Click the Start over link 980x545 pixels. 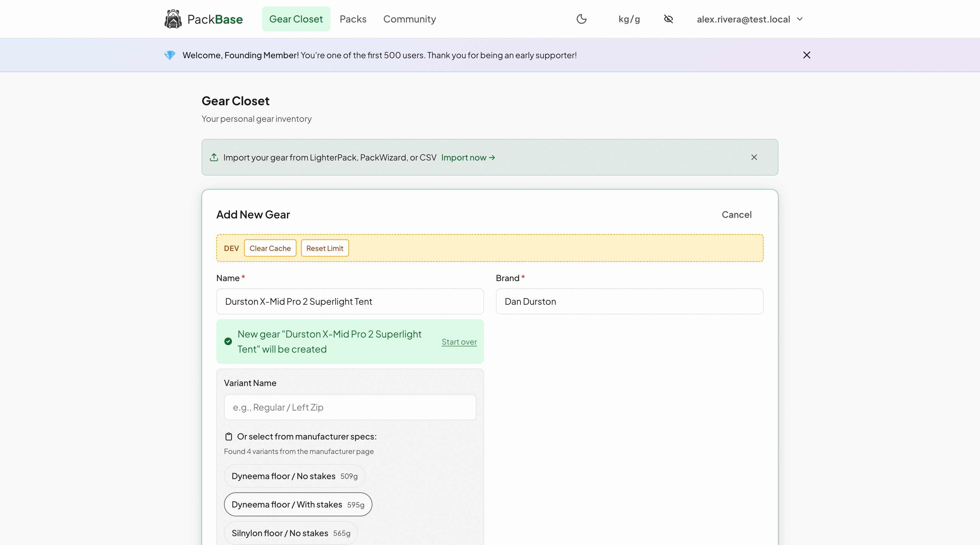[x=459, y=342]
